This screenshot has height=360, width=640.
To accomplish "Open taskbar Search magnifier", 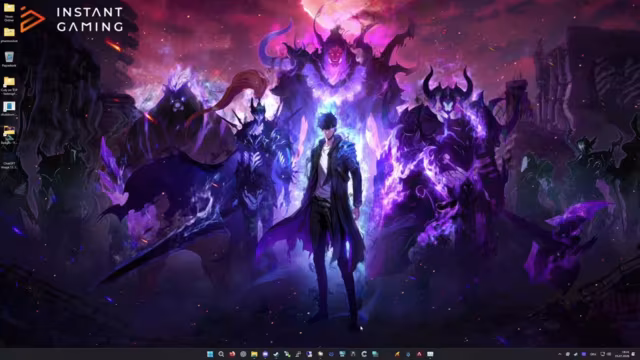I will 221,354.
